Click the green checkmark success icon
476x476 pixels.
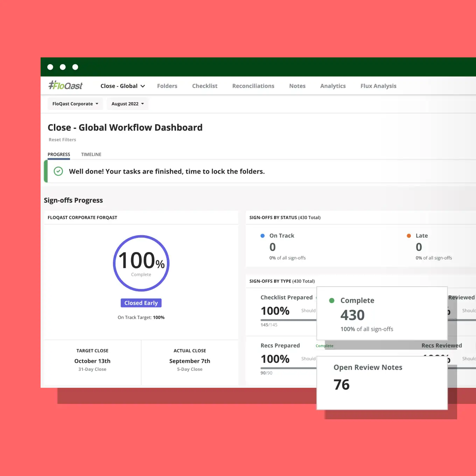point(58,171)
